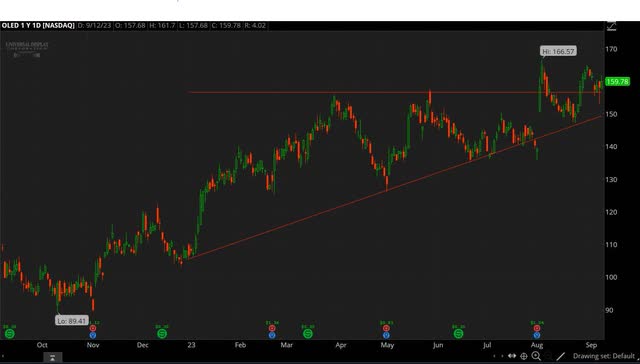Click the Lo: 89.41 price bubble

click(72, 321)
